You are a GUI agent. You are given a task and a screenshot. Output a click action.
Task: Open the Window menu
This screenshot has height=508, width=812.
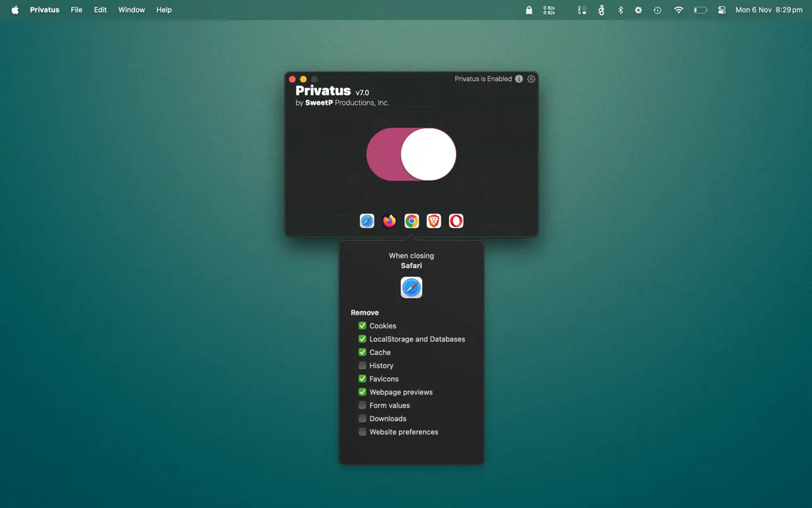click(131, 10)
